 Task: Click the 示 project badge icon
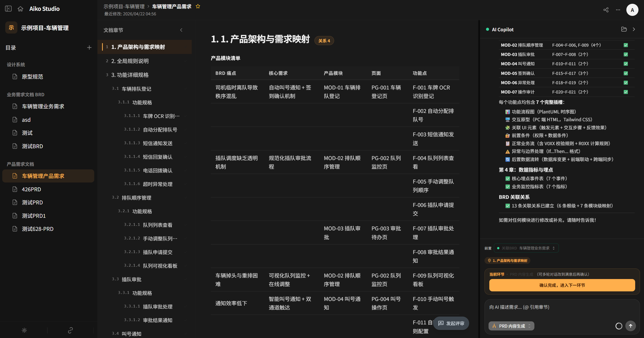coord(11,28)
